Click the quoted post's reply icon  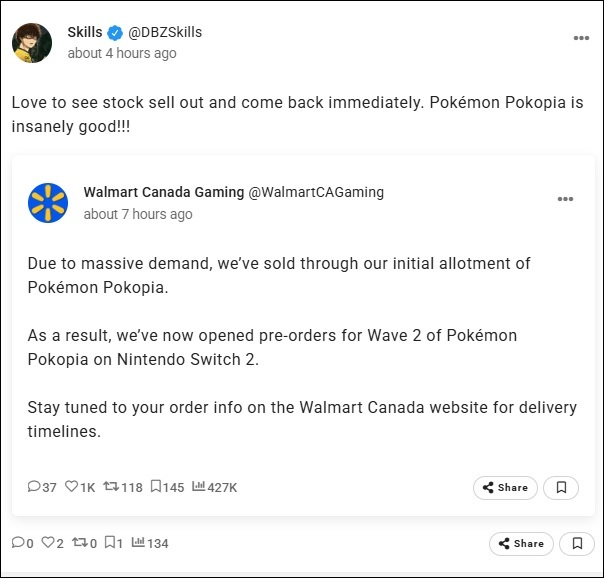tap(35, 487)
